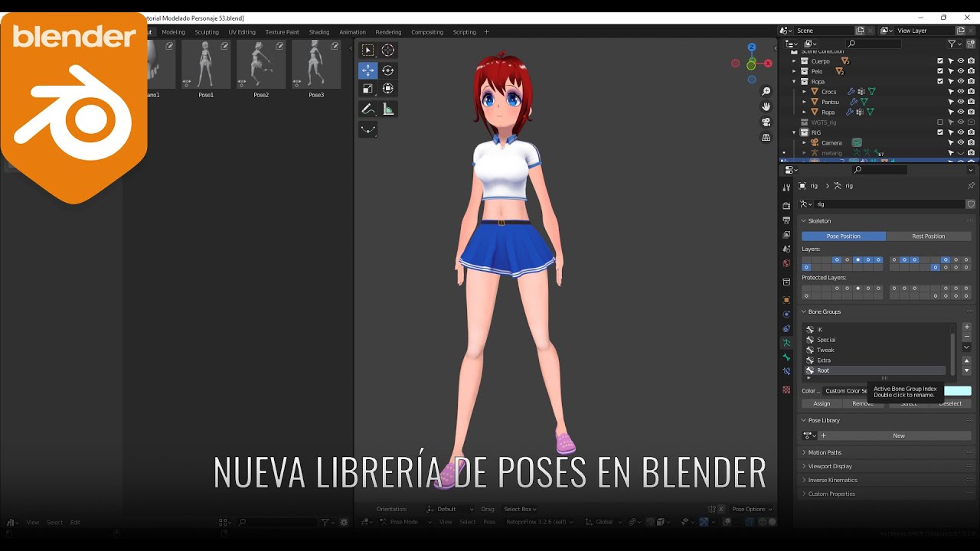Uncheck the RIG collection checkbox
This screenshot has height=551, width=980.
click(x=940, y=132)
